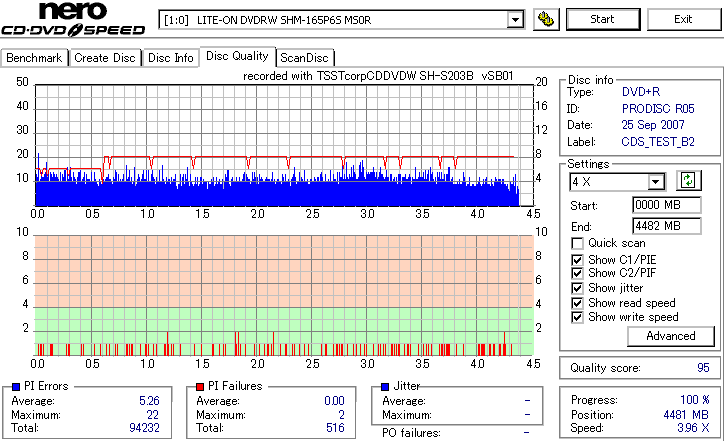Click PI Errors average 5.26
Image resolution: width=724 pixels, height=441 pixels.
point(149,401)
